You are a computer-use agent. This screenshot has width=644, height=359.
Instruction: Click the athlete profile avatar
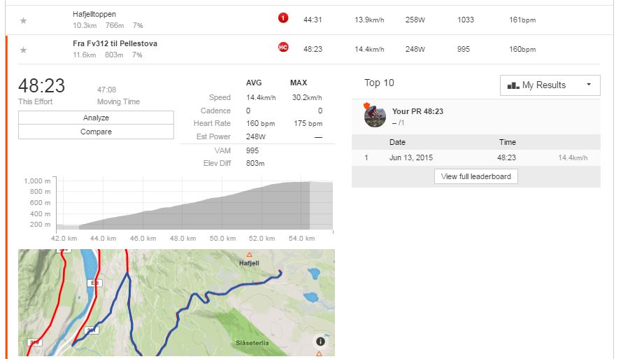375,116
